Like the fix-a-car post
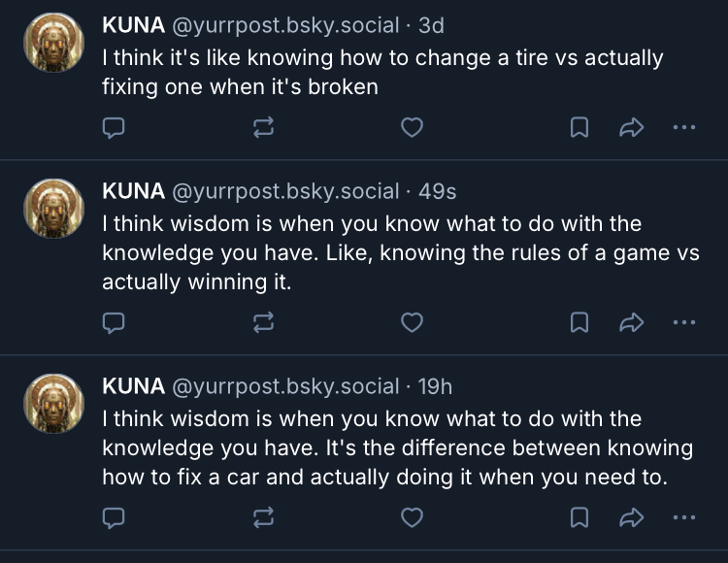The width and height of the screenshot is (728, 563). [x=412, y=517]
